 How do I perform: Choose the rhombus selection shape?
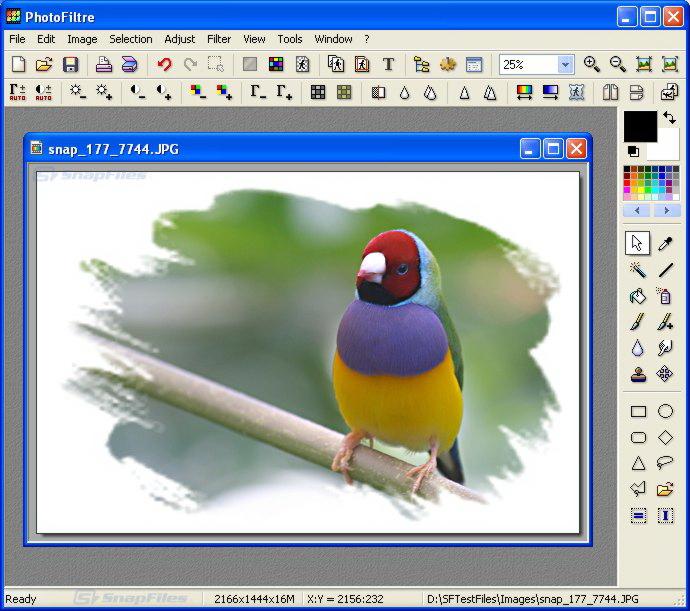pos(665,438)
